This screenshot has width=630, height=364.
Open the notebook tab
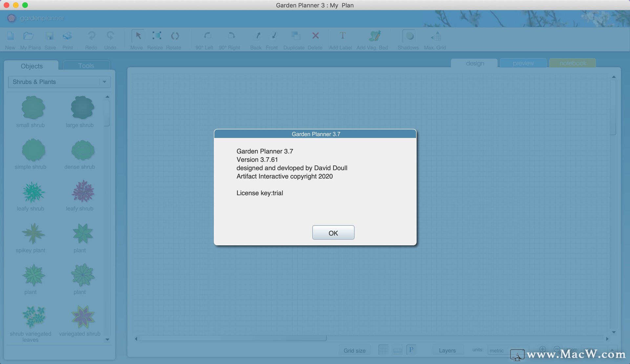(573, 63)
